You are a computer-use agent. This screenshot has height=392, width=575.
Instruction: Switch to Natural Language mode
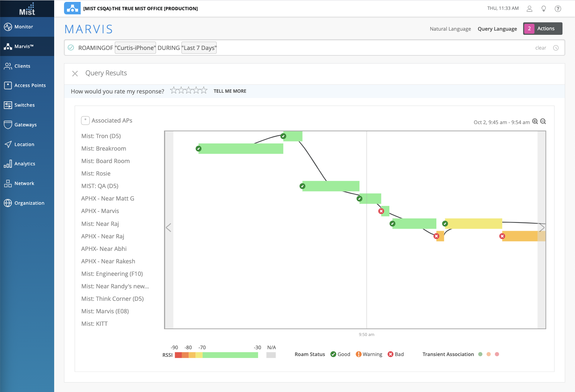point(450,29)
